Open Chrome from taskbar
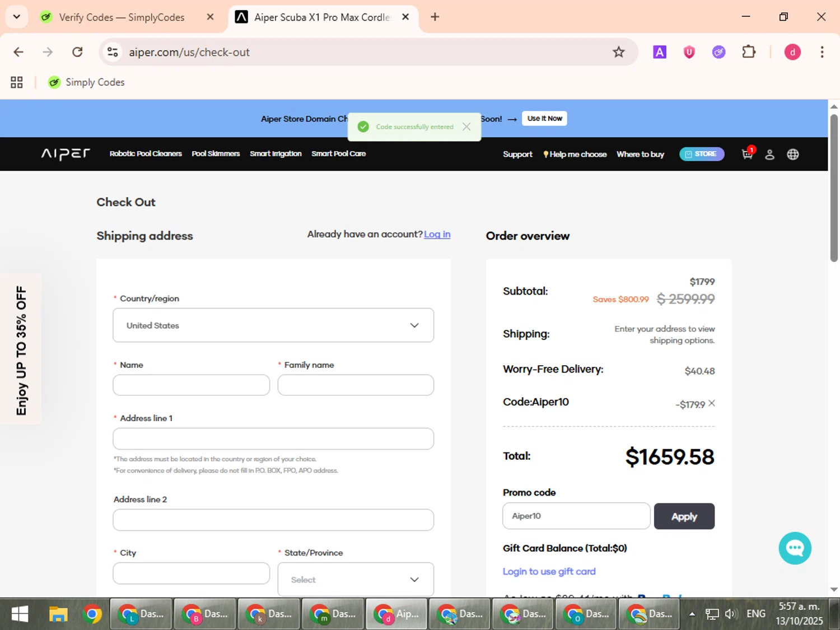 click(x=92, y=614)
